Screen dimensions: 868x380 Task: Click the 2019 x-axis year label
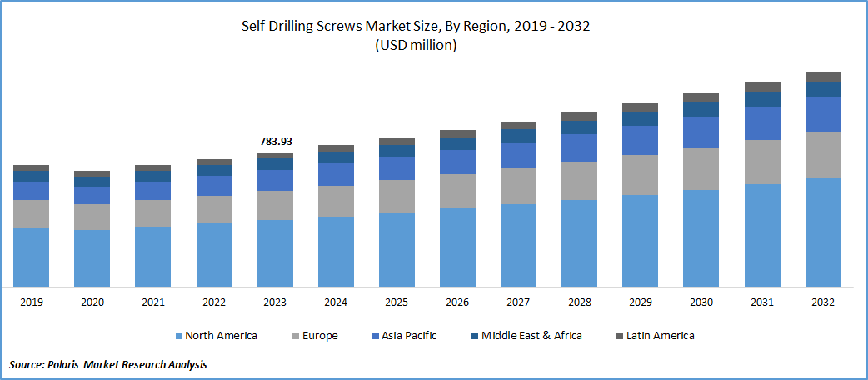31,302
